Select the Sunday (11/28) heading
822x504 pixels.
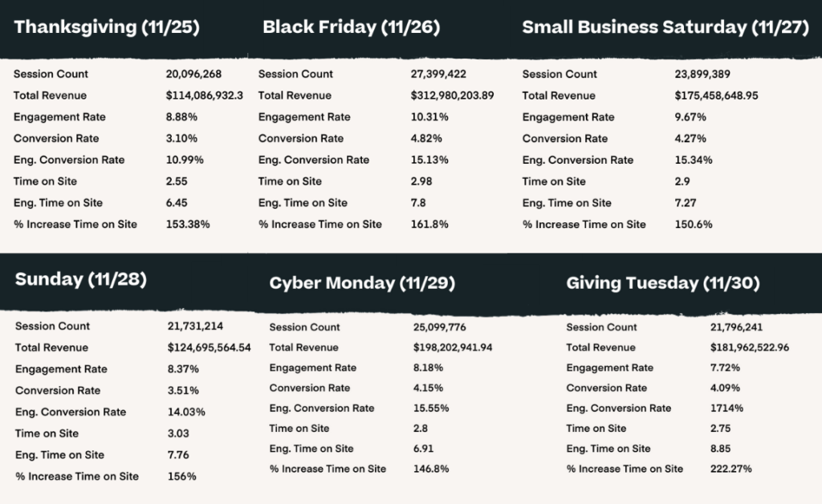click(81, 279)
